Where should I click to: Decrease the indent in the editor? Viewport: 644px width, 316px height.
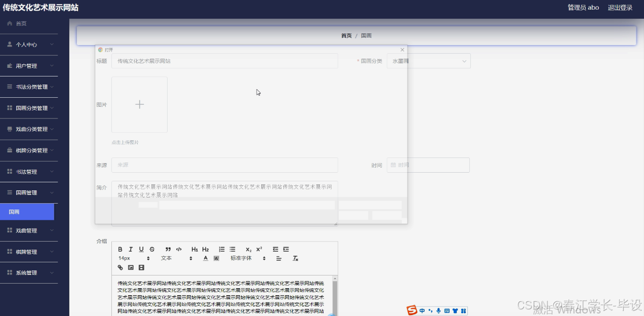coord(275,249)
